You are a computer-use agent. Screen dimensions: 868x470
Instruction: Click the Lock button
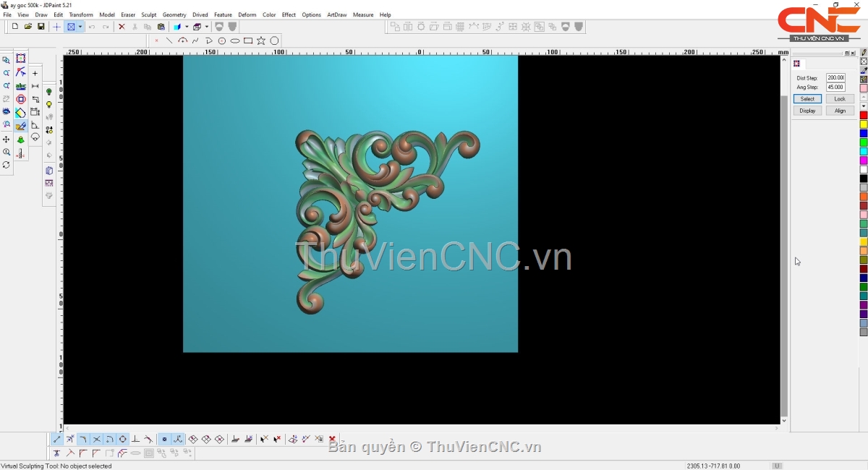coord(839,98)
